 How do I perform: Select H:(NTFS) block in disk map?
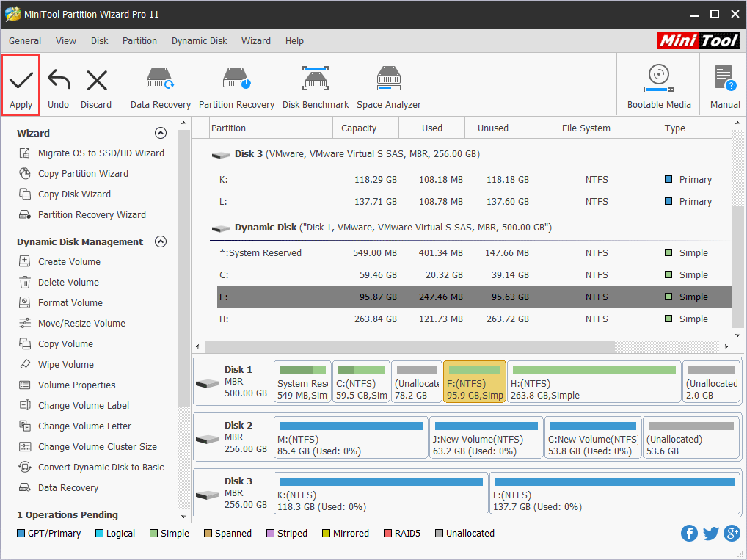(x=594, y=382)
